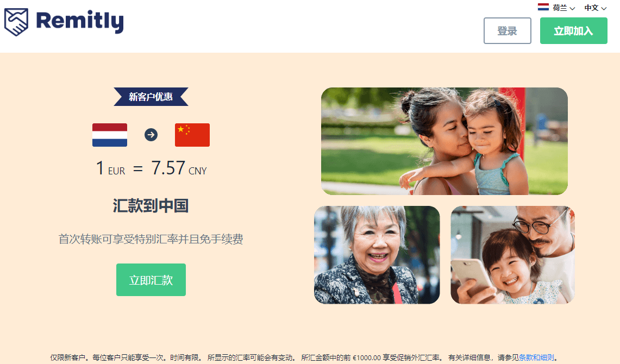Open the 条款和细则 terms link

[x=536, y=357]
